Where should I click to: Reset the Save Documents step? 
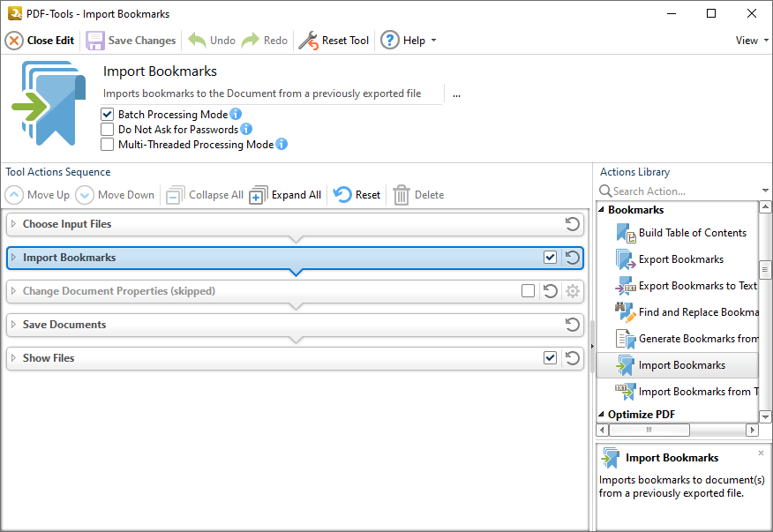[573, 325]
